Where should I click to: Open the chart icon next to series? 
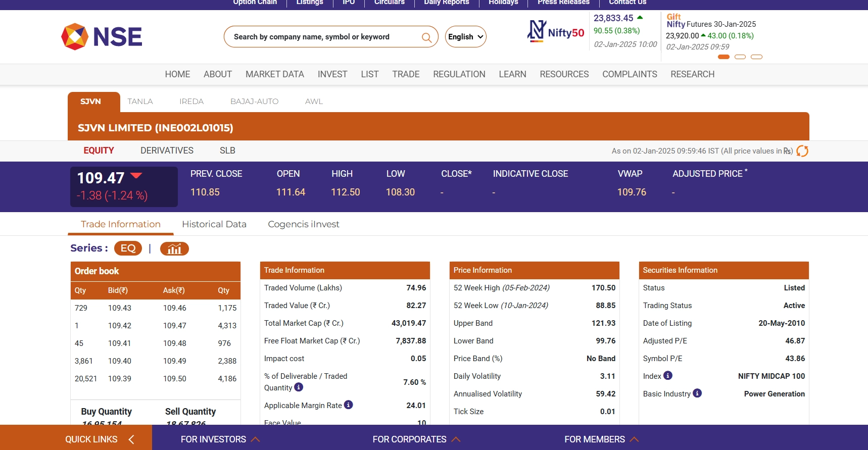(x=174, y=248)
